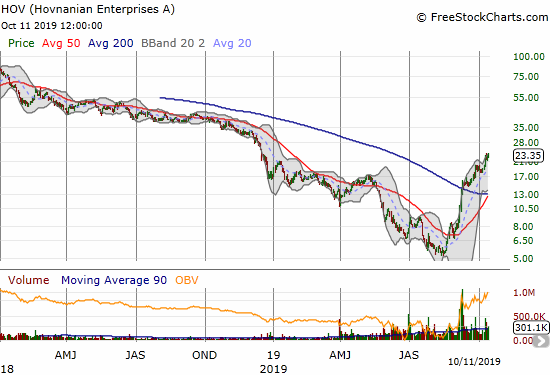This screenshot has width=550, height=375.
Task: Click the OBV legend label
Action: (x=187, y=280)
